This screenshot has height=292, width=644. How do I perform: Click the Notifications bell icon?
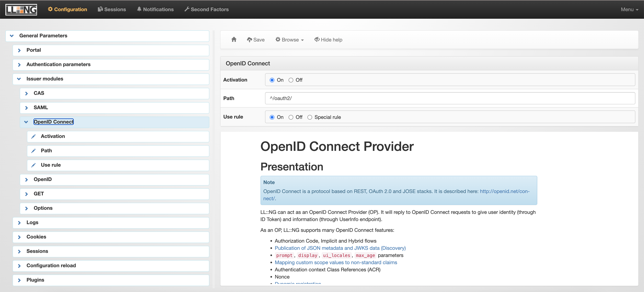tap(139, 9)
